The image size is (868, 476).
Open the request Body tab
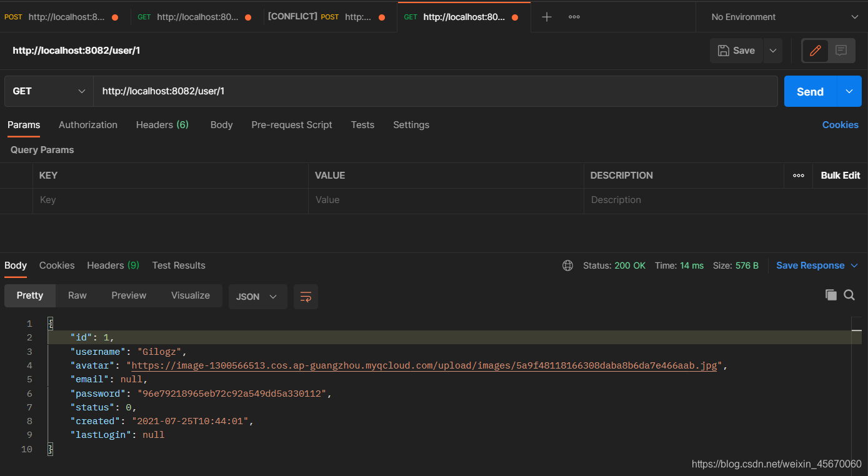(221, 125)
